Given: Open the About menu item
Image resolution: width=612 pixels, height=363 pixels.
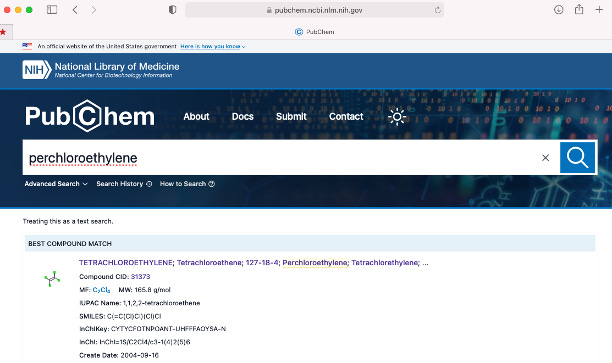Looking at the screenshot, I should 196,116.
